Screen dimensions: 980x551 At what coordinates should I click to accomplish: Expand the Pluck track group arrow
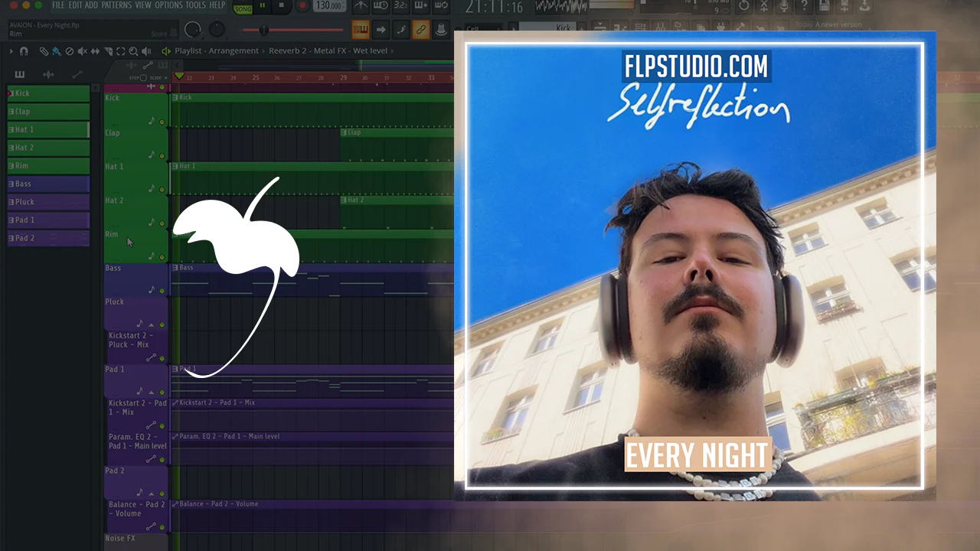pos(152,324)
